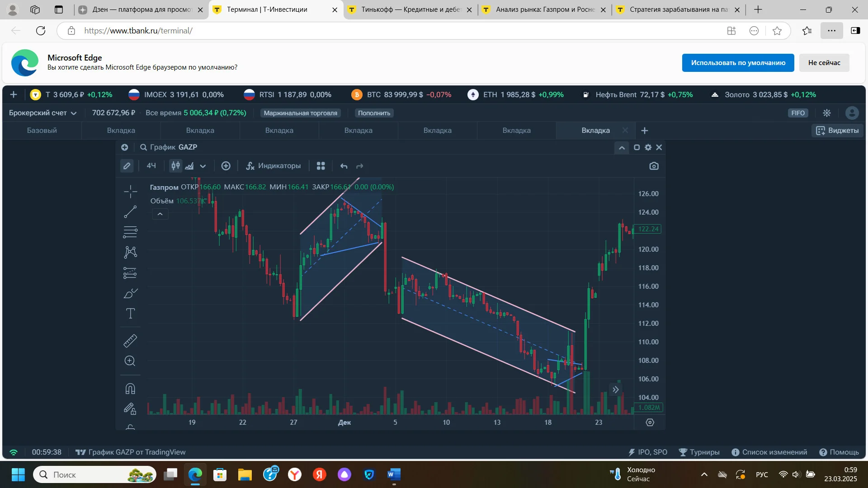This screenshot has width=868, height=488.
Task: Add this page to browser favorites
Action: point(777,31)
